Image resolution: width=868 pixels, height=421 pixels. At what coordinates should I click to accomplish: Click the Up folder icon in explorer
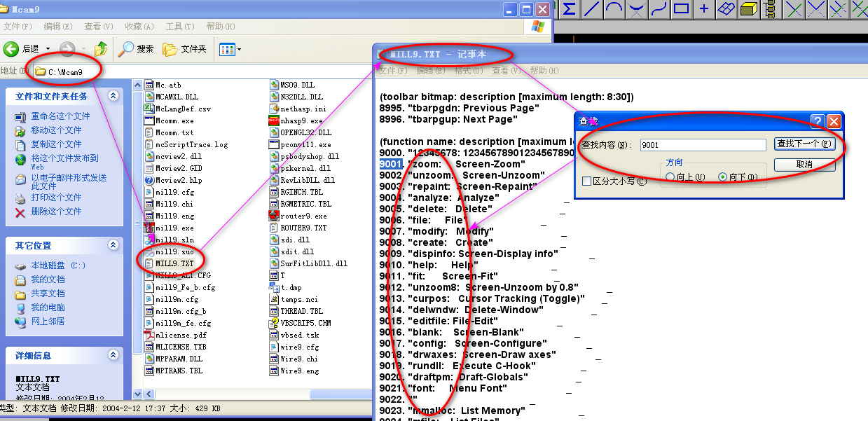[x=102, y=48]
